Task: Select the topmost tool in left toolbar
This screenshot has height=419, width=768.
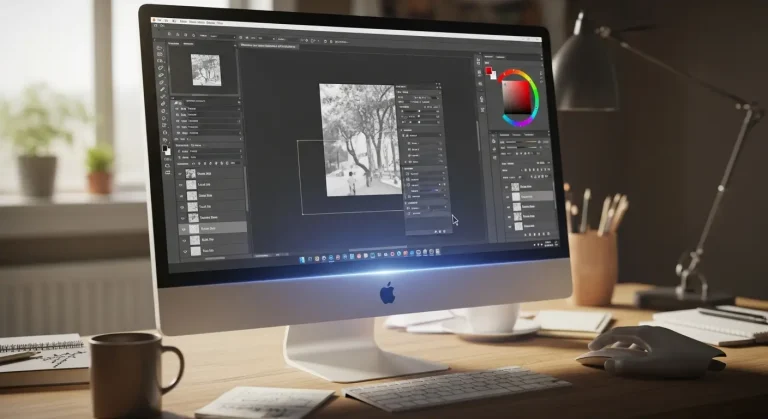Action: 160,48
